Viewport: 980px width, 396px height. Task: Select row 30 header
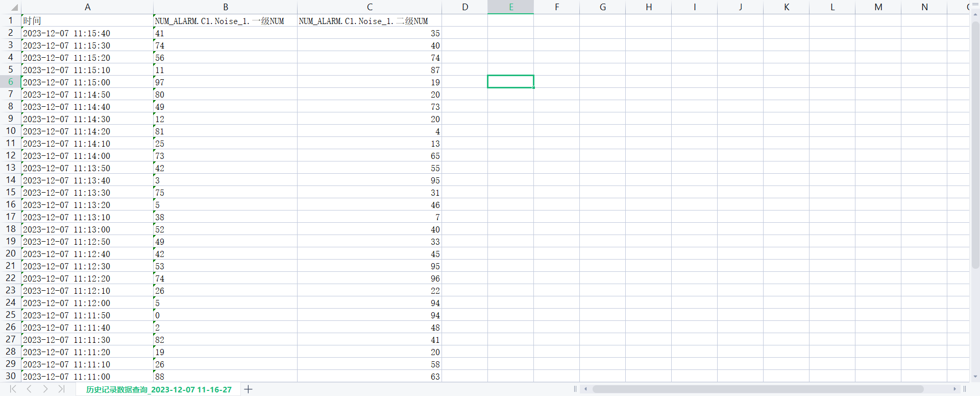10,376
